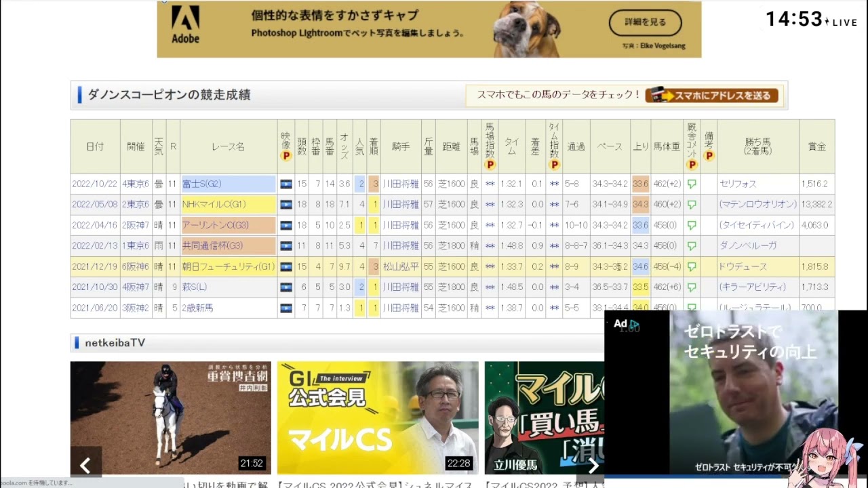Open runner-up (キラーアビリティ) link

[753, 287]
